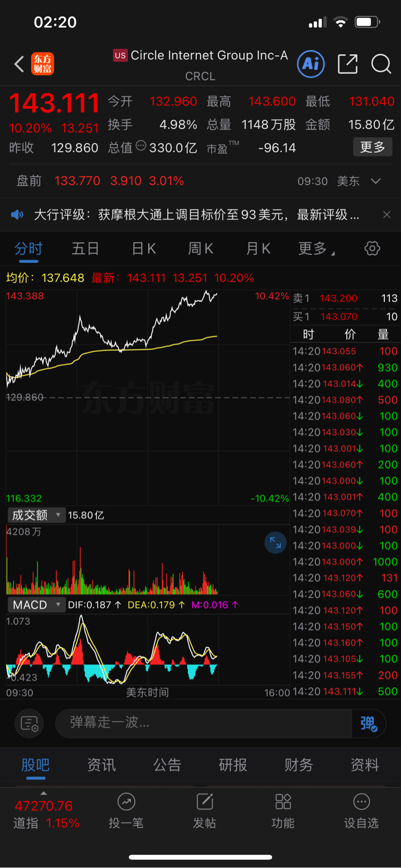Tap the 143.111 current price

pos(54,103)
